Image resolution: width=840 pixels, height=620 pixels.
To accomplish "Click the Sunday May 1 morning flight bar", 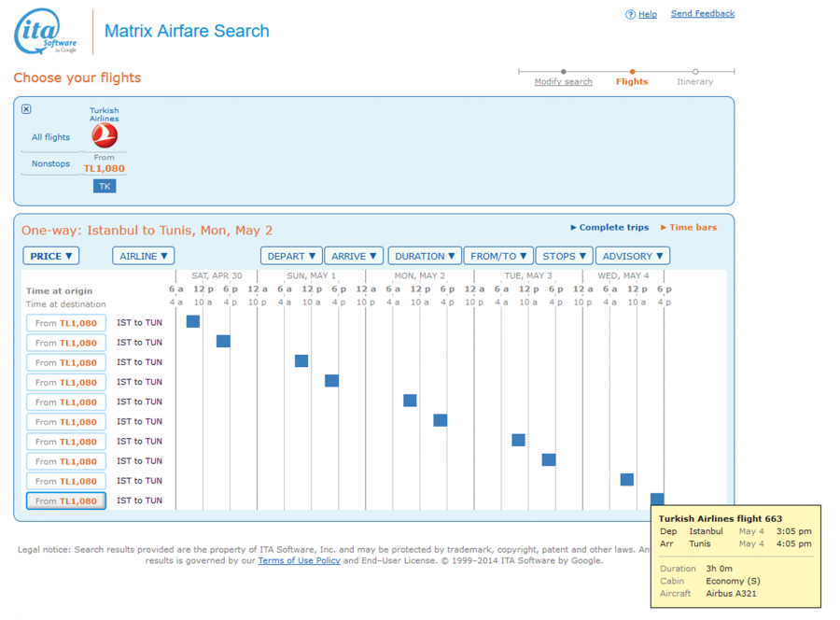I will [x=301, y=360].
